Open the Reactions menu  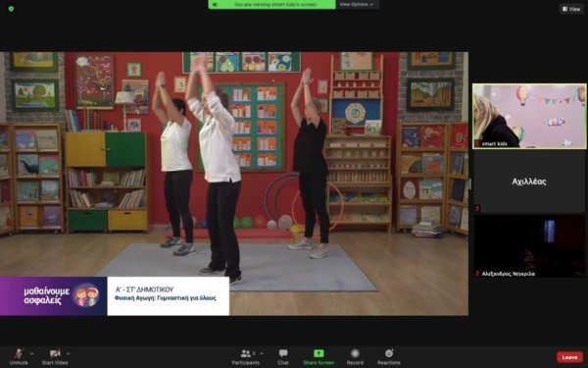pos(389,357)
